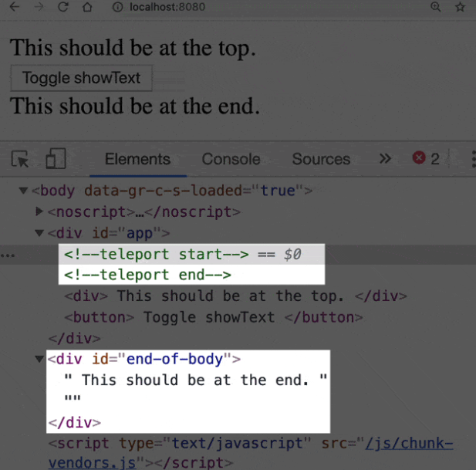Select the empty "" text node
Viewport: 476px width, 470px height.
tap(73, 398)
